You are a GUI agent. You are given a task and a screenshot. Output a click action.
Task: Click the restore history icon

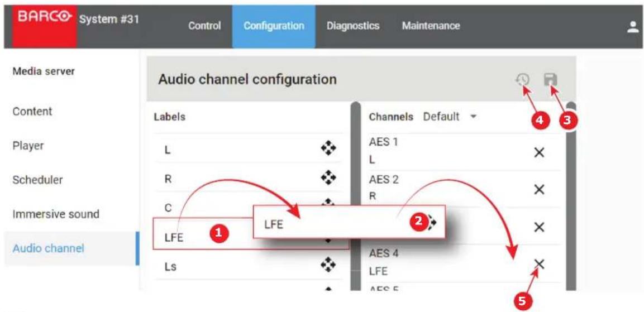pos(523,79)
